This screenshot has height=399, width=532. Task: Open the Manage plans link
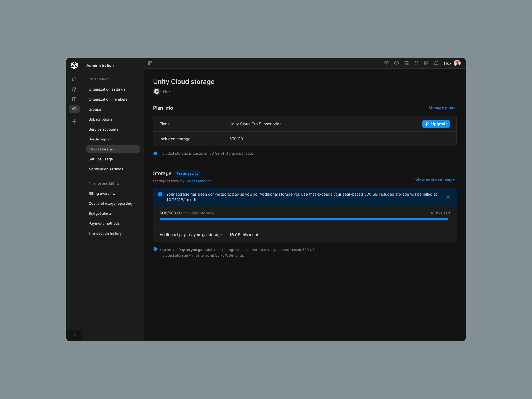pyautogui.click(x=442, y=108)
